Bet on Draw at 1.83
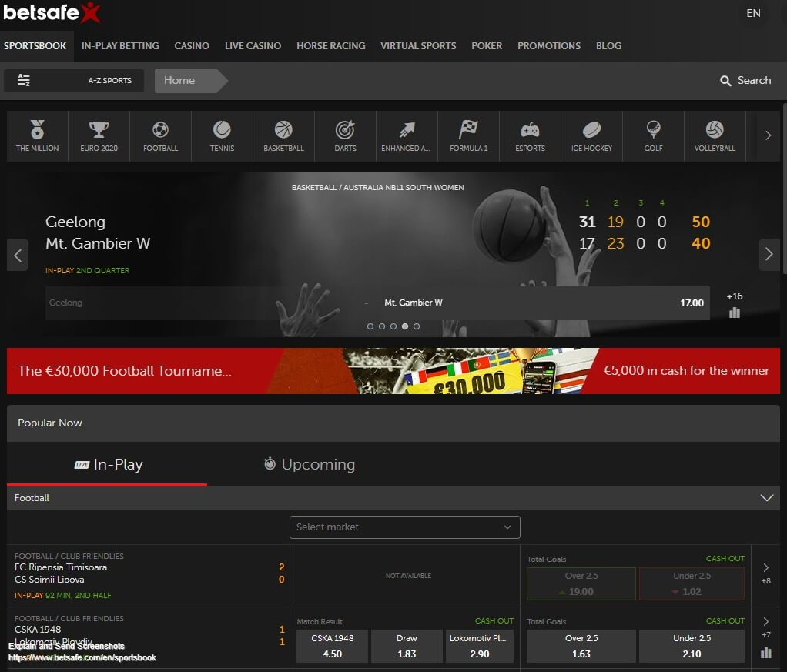The image size is (787, 672). (x=407, y=646)
